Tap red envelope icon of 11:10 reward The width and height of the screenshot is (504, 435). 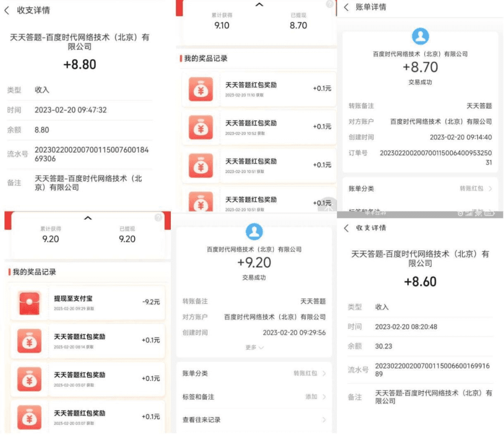(x=200, y=89)
